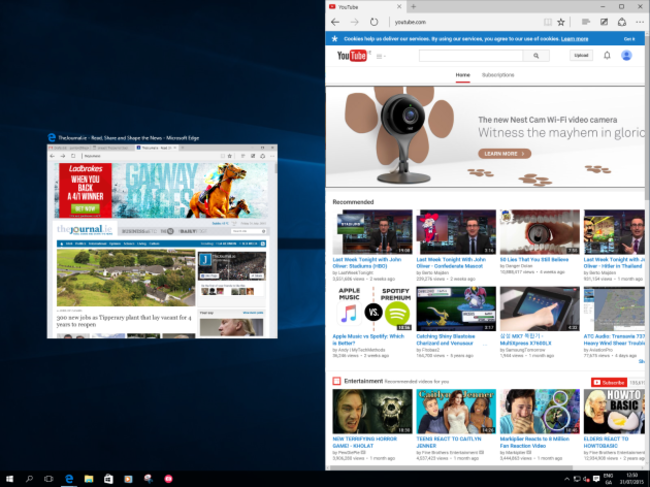Click the Forward arrow in Edge

tap(354, 22)
